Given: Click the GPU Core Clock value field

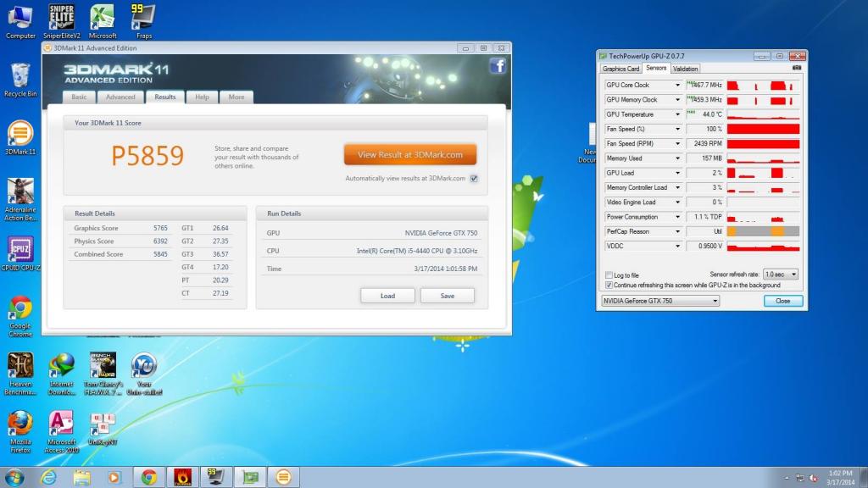Looking at the screenshot, I should 704,86.
